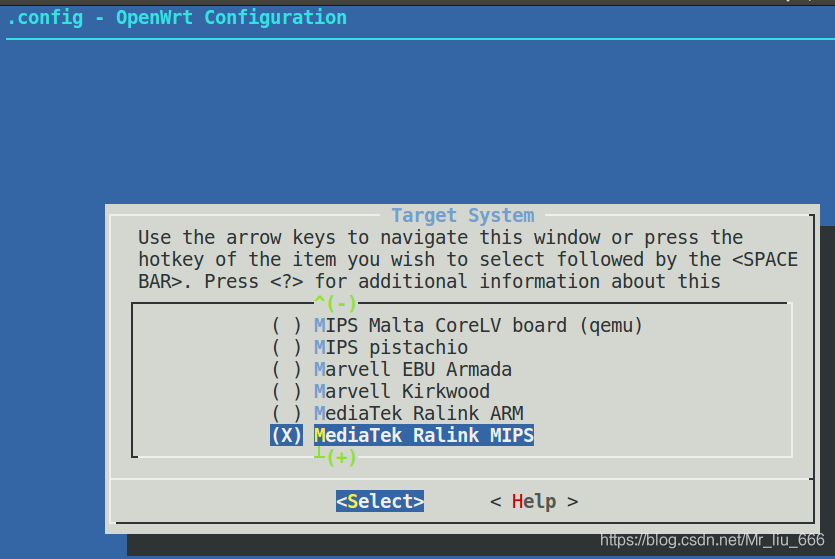Click the '.config - OpenWrt Configuration' header text

click(177, 18)
